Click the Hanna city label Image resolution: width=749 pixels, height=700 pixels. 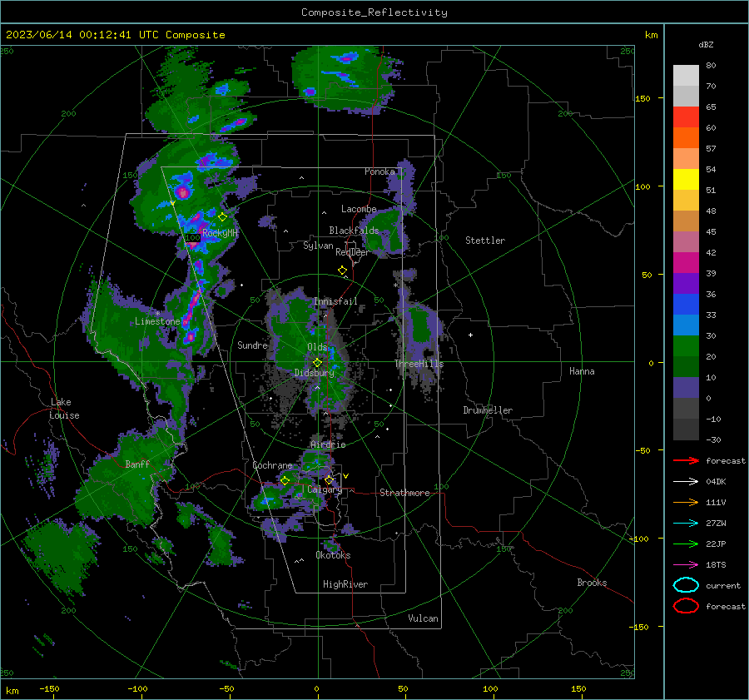(582, 371)
